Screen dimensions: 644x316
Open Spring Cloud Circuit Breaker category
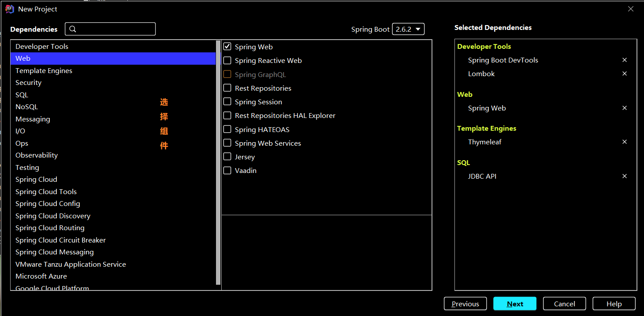coord(113,240)
